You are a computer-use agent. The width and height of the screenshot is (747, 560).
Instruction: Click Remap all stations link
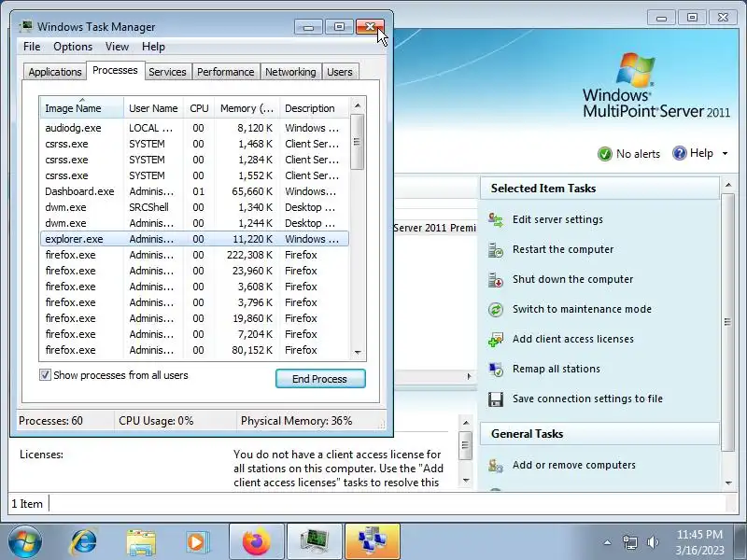point(556,369)
